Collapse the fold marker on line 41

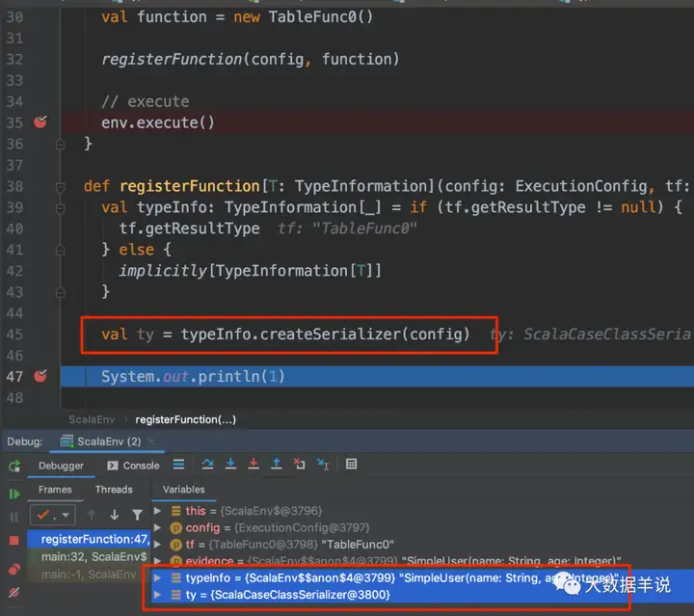[61, 250]
